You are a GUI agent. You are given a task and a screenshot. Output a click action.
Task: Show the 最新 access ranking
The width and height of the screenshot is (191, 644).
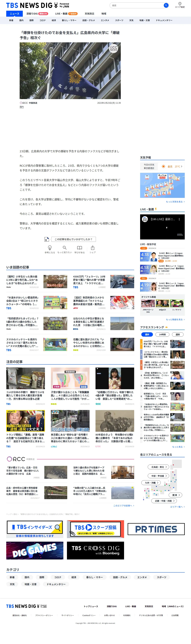(147, 335)
